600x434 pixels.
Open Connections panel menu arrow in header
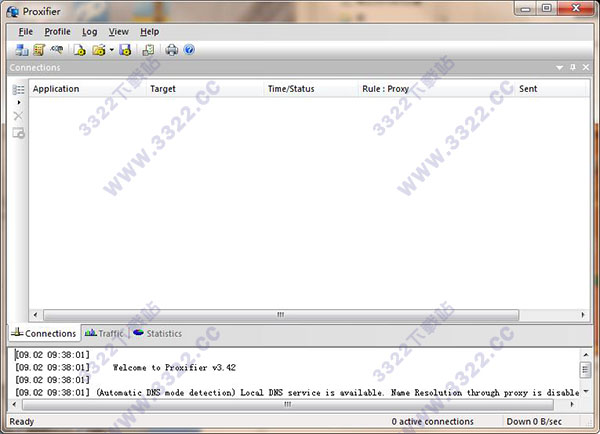[559, 68]
